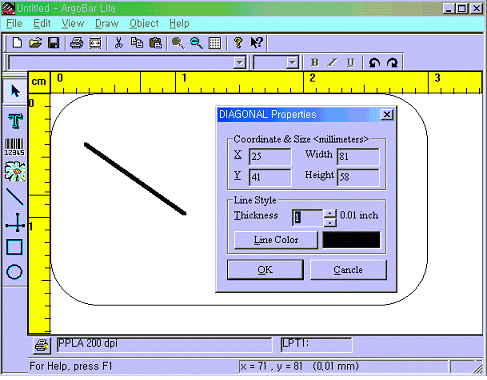
Task: Click the black line color swatch
Action: 351,240
